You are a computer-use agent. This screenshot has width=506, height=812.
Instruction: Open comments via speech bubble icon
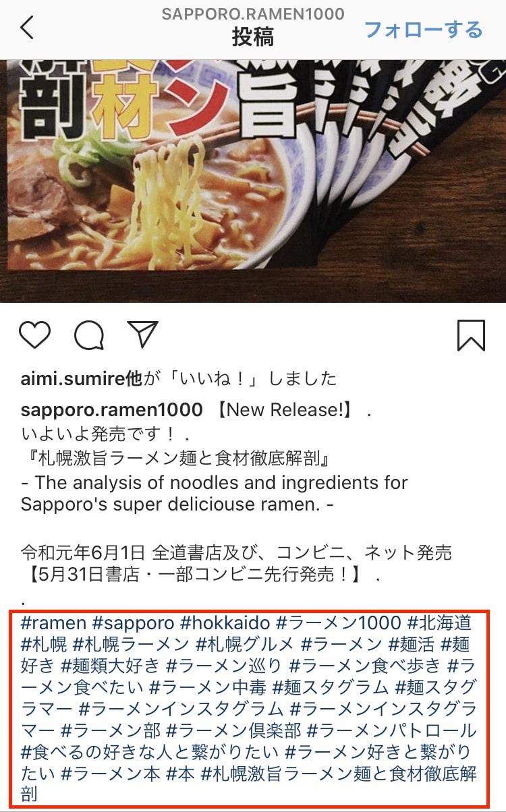coord(89,334)
